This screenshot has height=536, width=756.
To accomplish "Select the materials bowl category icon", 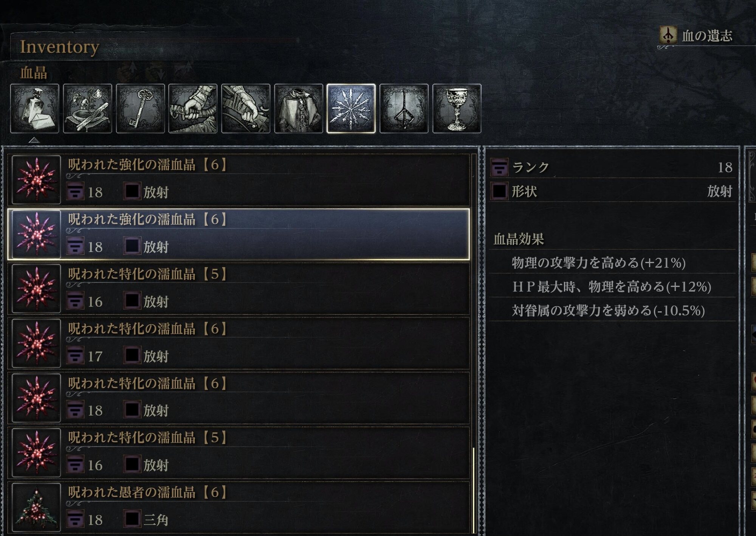I will tap(87, 109).
